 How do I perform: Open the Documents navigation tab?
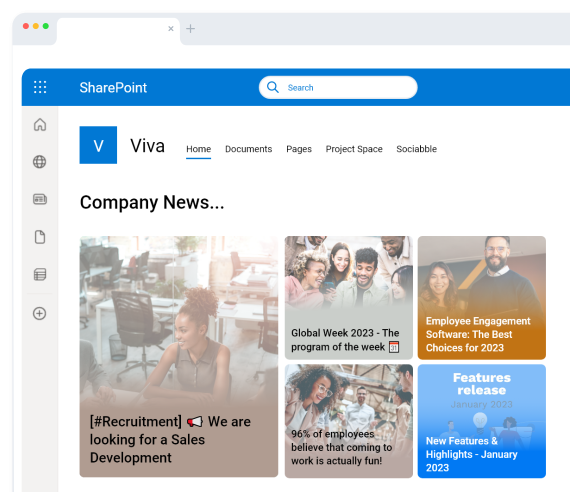[x=249, y=149]
